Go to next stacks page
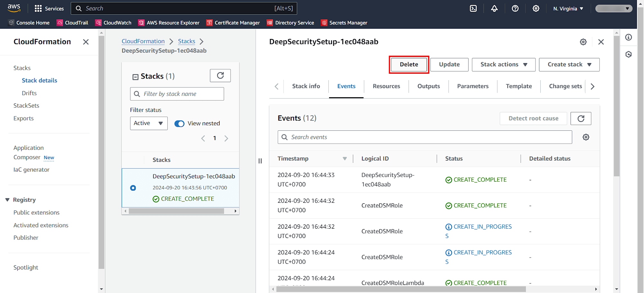This screenshot has height=293, width=644. tap(226, 138)
